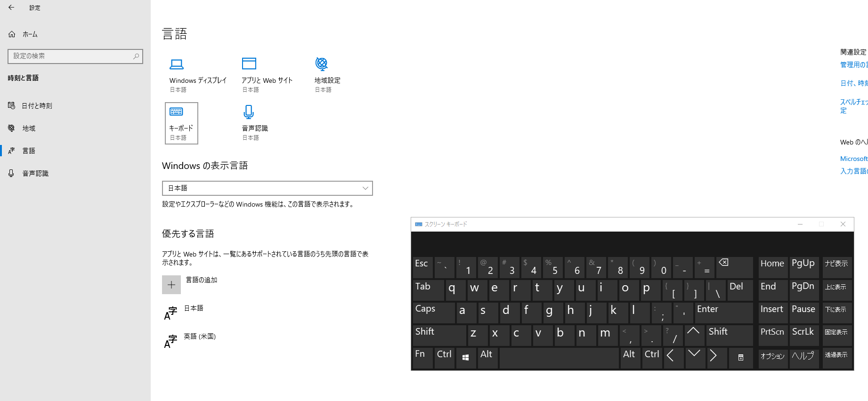Open the Windows ディスプレイ language tile
This screenshot has width=868, height=401.
click(x=198, y=75)
